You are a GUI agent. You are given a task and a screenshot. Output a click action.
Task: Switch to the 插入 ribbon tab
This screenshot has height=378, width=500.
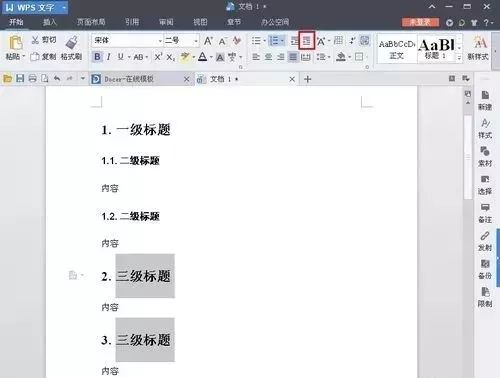tap(50, 22)
